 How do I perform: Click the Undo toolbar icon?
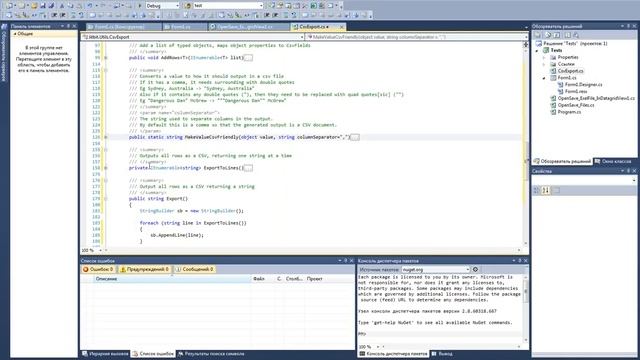(x=90, y=6)
